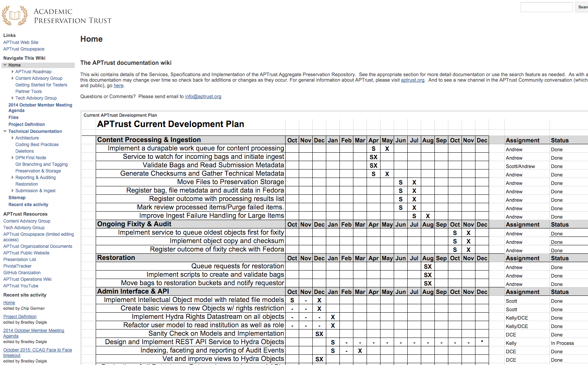588x365 pixels.
Task: Collapse the Home tree node arrow
Action: tap(5, 65)
